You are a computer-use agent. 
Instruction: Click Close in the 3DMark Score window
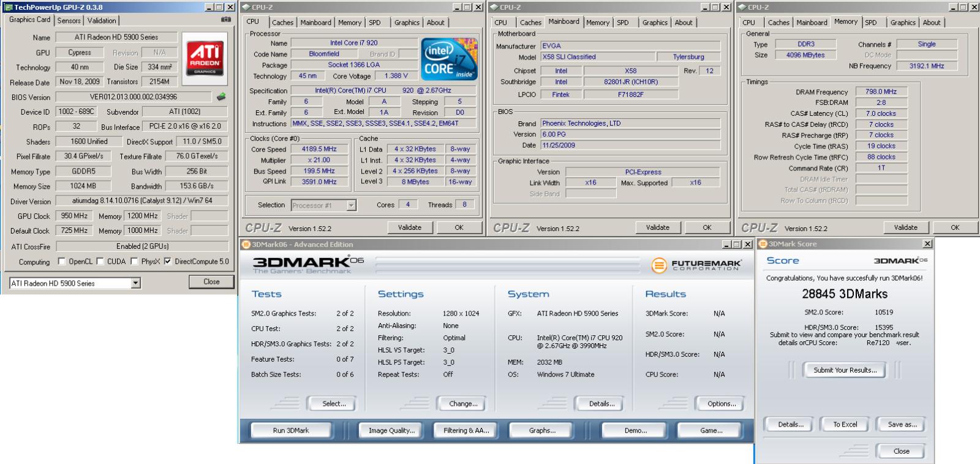[901, 451]
